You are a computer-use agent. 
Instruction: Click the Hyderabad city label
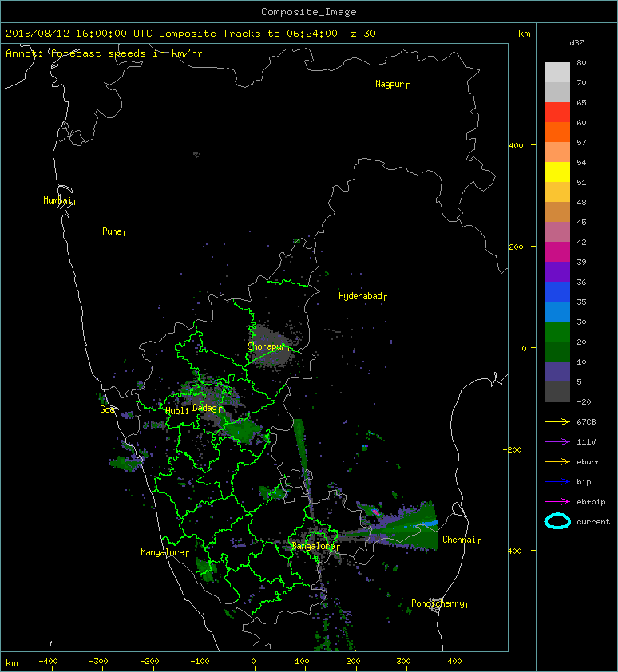coord(362,297)
